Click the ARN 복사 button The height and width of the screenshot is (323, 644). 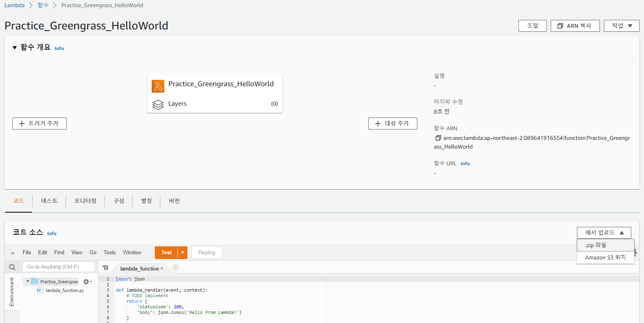pyautogui.click(x=575, y=26)
